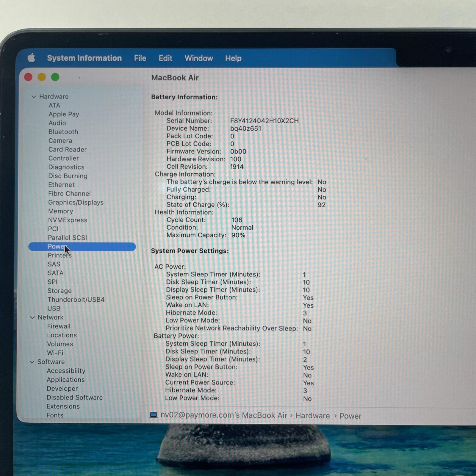Select Printers in the sidebar

pos(59,255)
